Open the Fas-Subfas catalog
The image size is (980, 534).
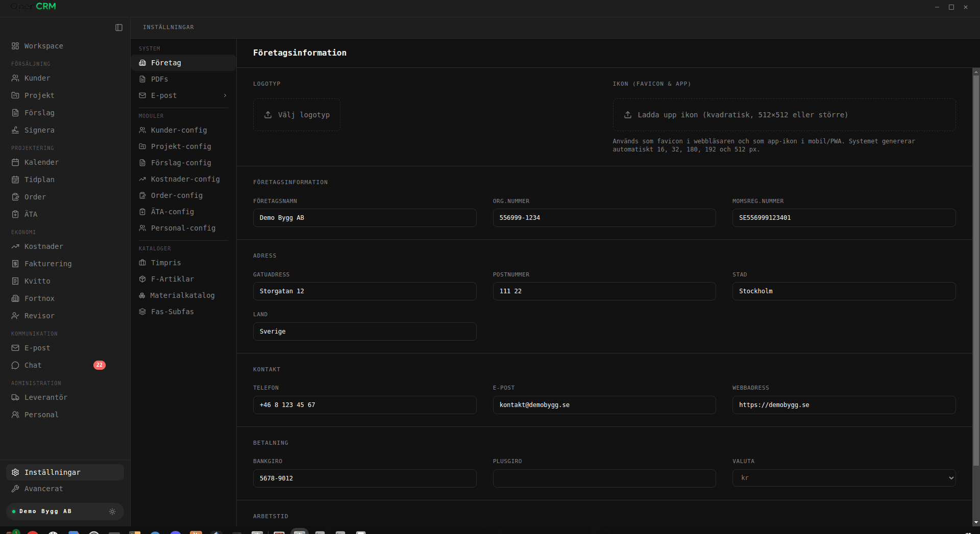click(x=184, y=312)
